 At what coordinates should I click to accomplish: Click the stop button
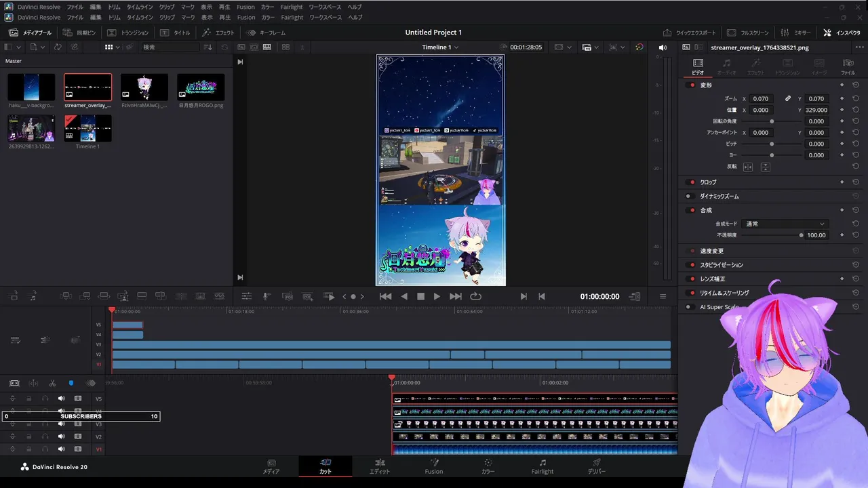[x=420, y=296]
